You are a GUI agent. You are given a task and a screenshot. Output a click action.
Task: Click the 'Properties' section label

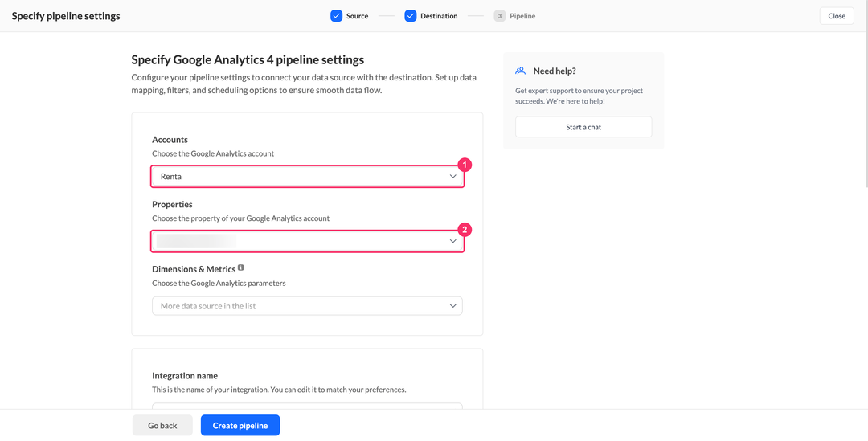[172, 204]
